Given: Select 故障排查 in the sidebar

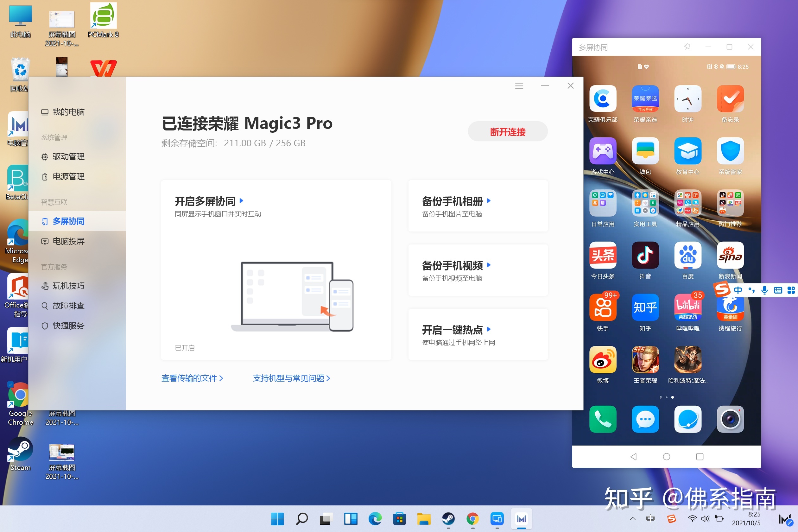Looking at the screenshot, I should [x=77, y=306].
